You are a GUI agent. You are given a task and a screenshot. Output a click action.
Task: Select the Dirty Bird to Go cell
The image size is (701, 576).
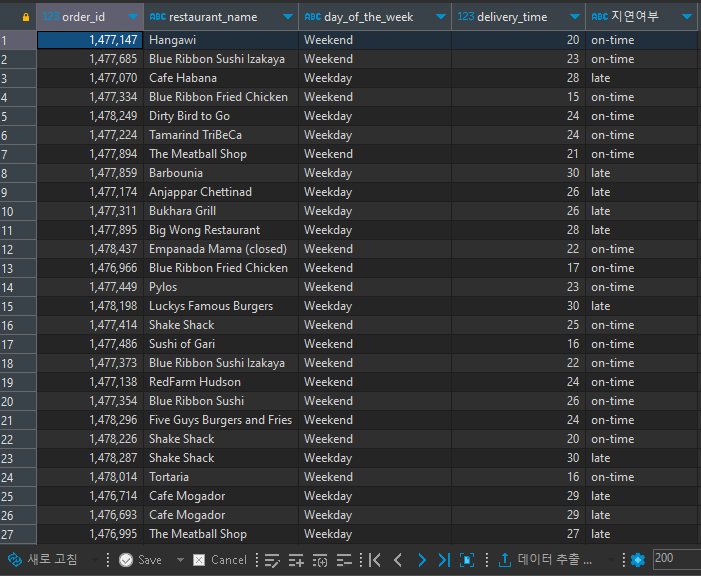click(x=221, y=116)
